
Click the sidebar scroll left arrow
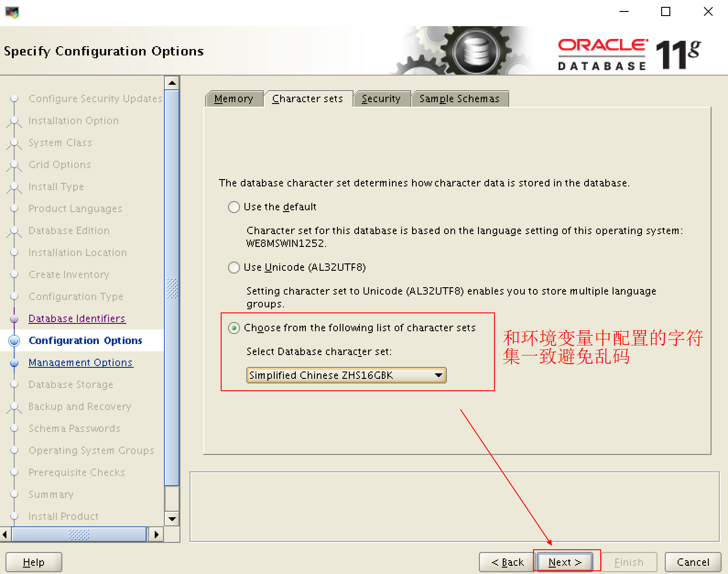[5, 535]
